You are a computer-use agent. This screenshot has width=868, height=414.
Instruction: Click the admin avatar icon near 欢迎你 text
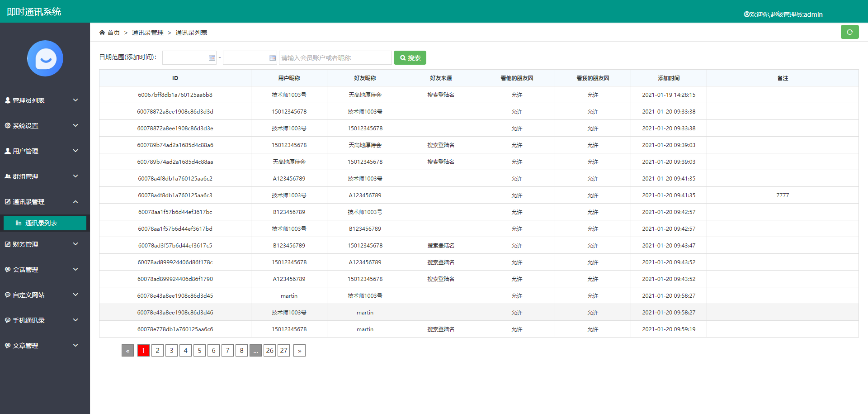point(746,14)
